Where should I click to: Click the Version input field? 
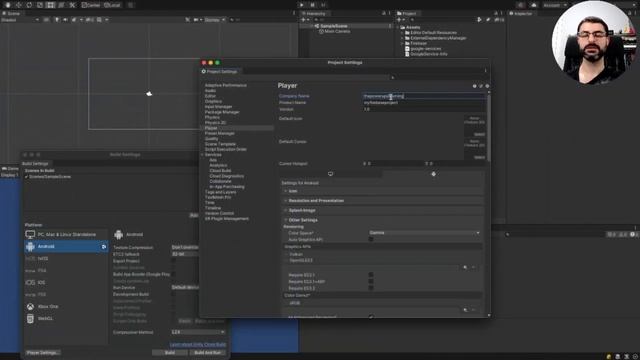pos(423,109)
